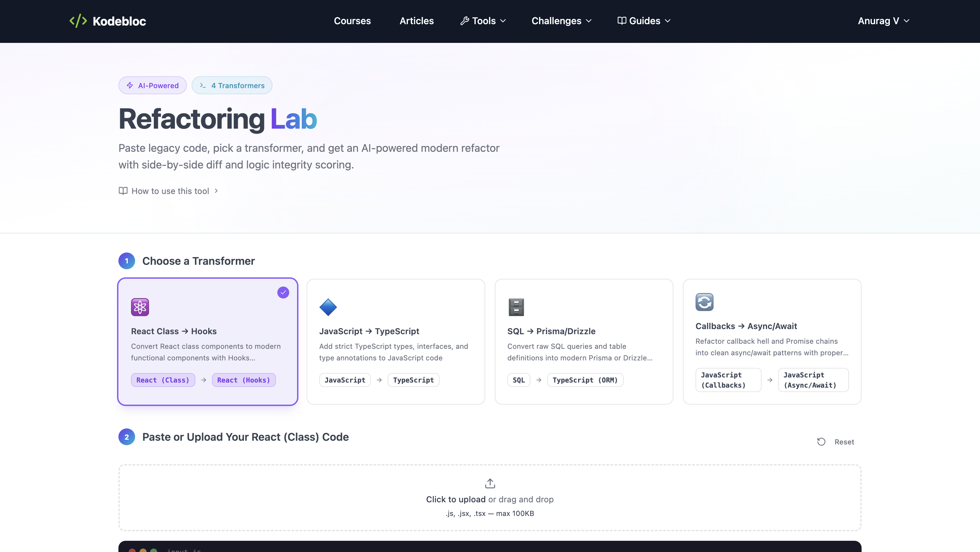Click the React atom icon on the Hooks card
Image resolution: width=980 pixels, height=552 pixels.
click(140, 307)
